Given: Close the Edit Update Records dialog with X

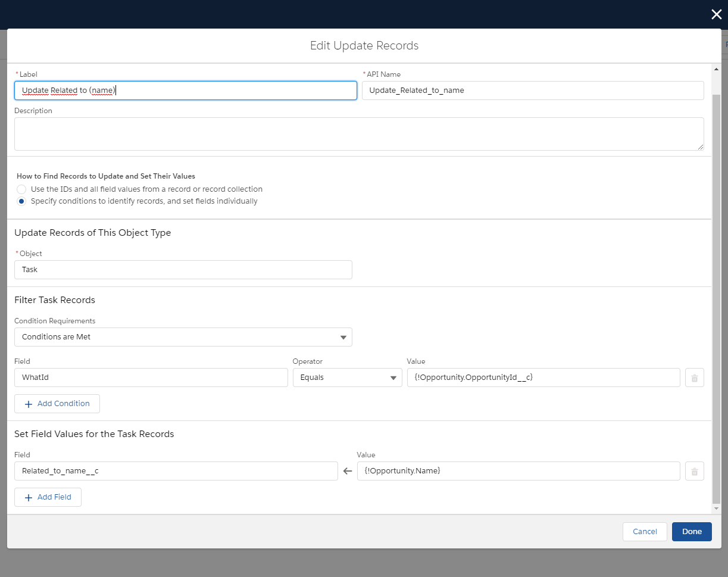Looking at the screenshot, I should tap(716, 15).
